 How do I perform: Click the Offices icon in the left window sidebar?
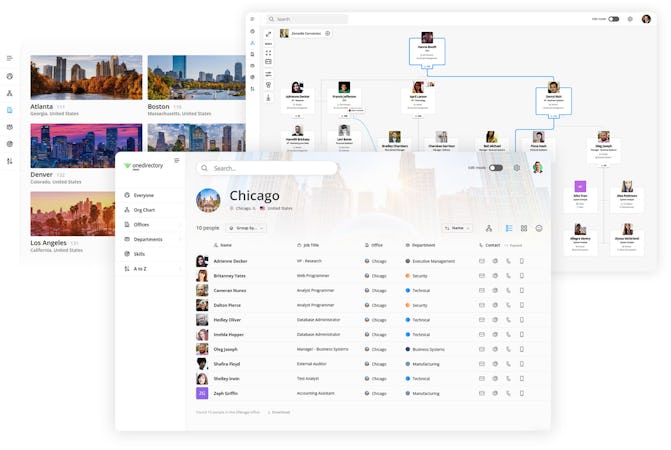pos(10,110)
